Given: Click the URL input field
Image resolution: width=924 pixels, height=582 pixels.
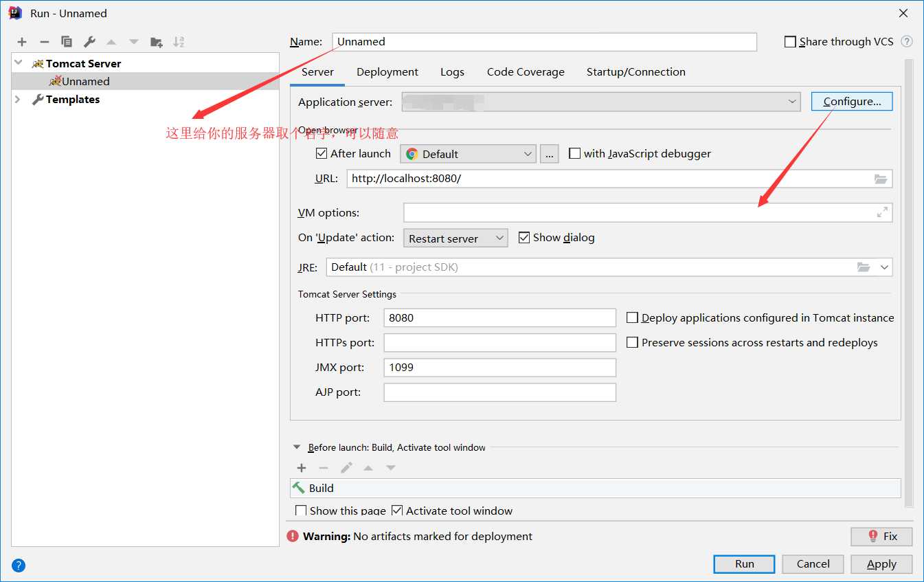Looking at the screenshot, I should click(x=620, y=179).
